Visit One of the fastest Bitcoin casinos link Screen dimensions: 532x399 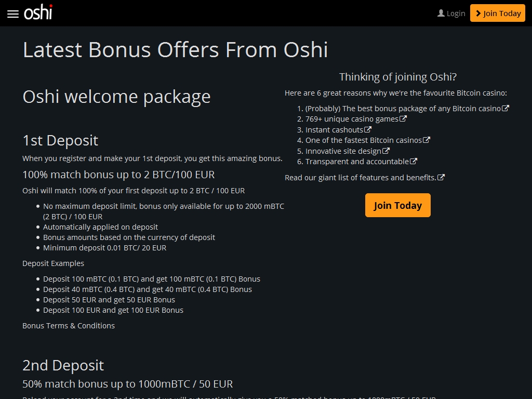tap(363, 140)
